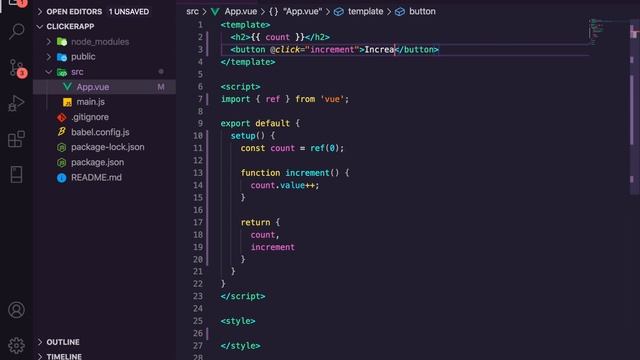The width and height of the screenshot is (640, 360).
Task: Open main.js file in explorer
Action: 91,102
